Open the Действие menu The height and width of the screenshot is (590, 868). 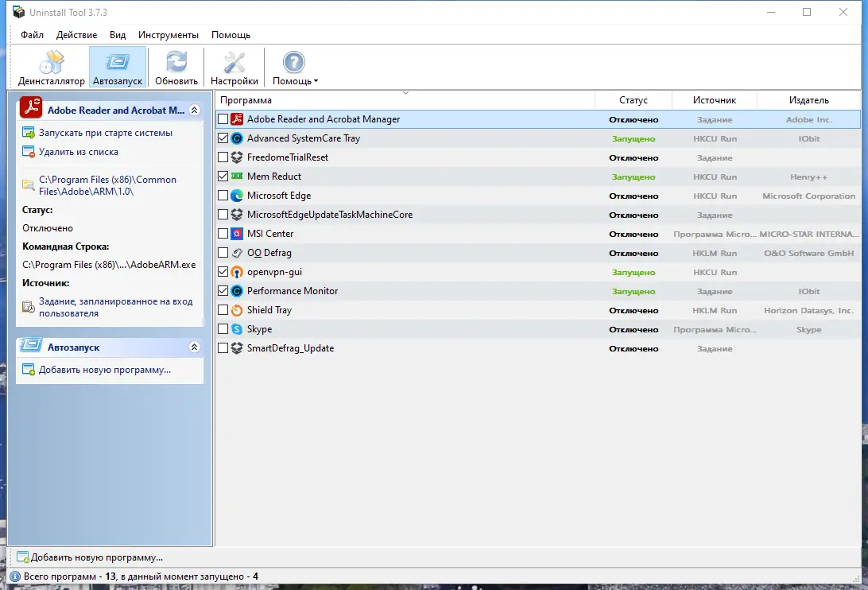pos(76,35)
